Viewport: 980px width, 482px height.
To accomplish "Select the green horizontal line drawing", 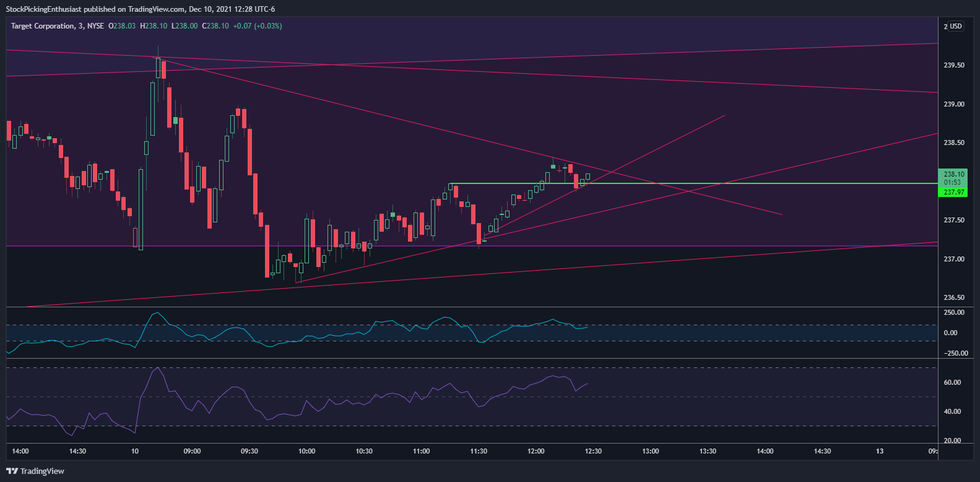I will (x=693, y=183).
